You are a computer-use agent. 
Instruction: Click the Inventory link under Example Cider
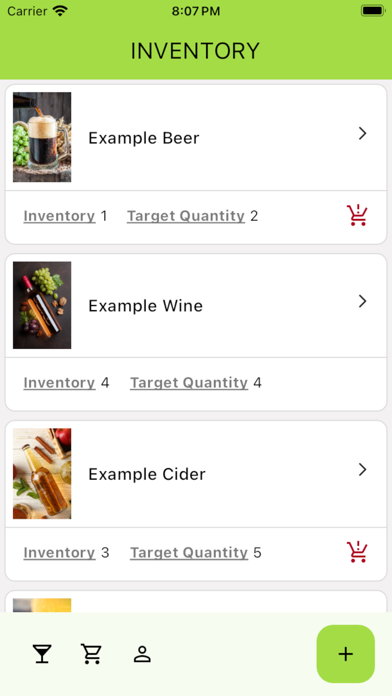click(x=59, y=553)
